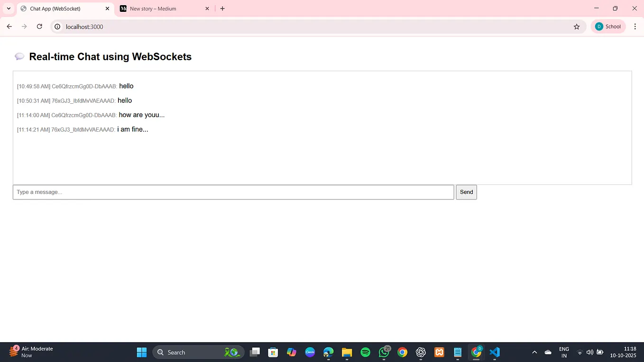
Task: Launch the XAMPP control panel
Action: point(439,352)
